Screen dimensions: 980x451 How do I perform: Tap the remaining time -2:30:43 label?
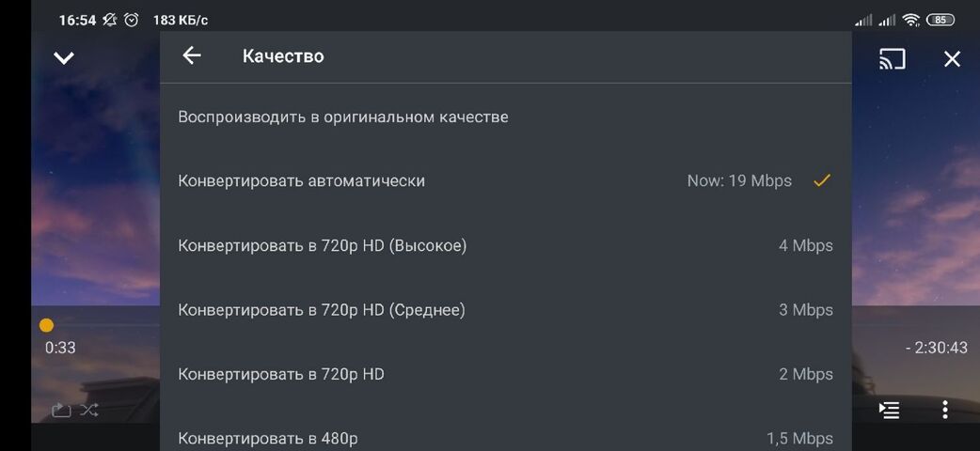click(936, 348)
